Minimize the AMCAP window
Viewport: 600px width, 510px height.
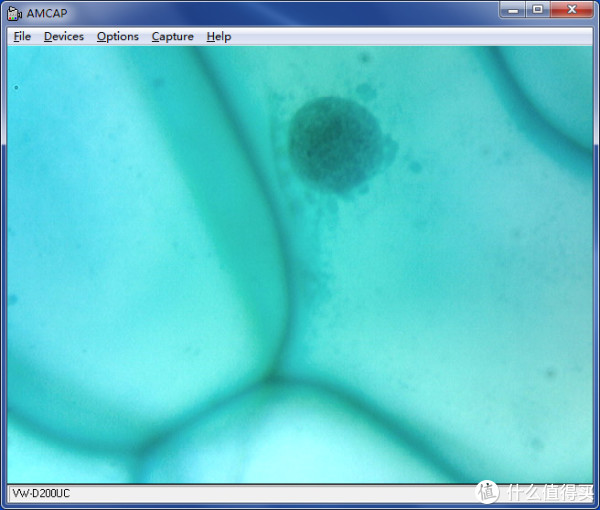pyautogui.click(x=513, y=10)
